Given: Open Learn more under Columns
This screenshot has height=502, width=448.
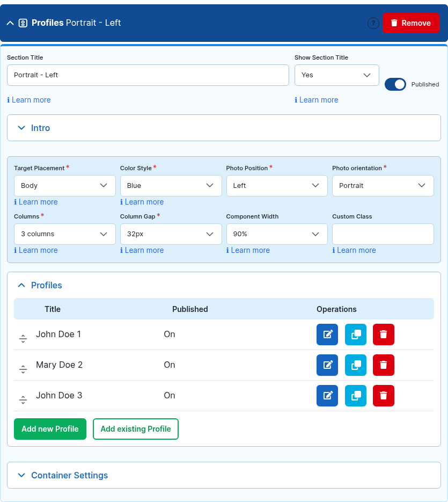Looking at the screenshot, I should tap(36, 250).
